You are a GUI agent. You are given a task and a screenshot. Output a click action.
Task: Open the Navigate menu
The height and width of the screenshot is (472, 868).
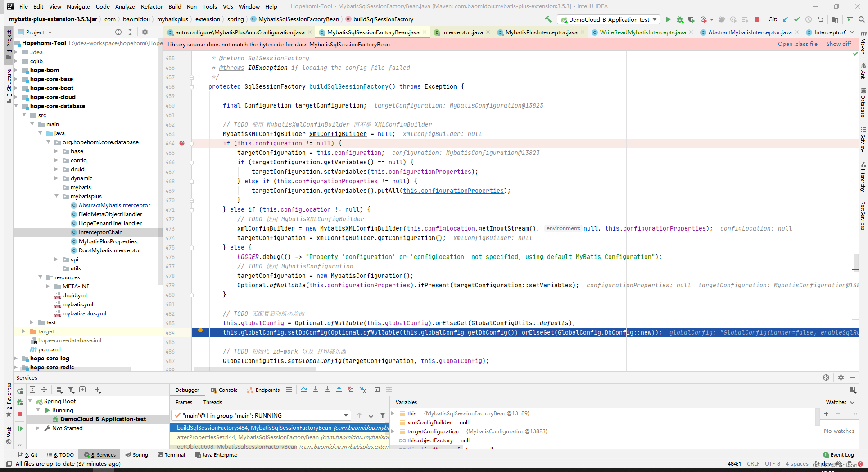click(78, 6)
